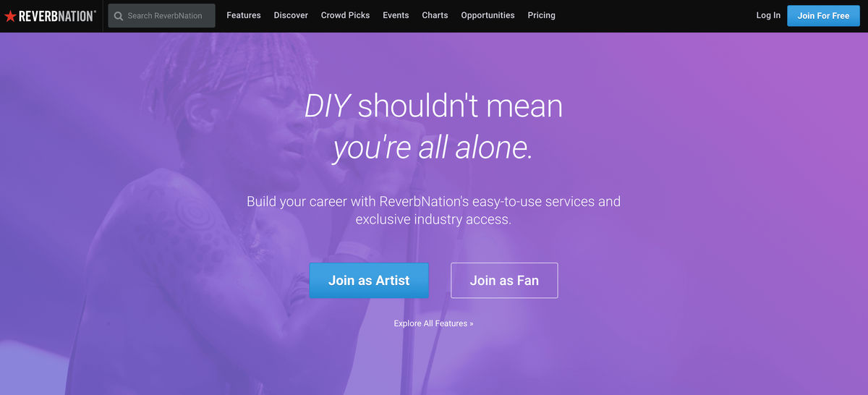Click the Log In link
Viewport: 868px width, 395px height.
(x=768, y=15)
